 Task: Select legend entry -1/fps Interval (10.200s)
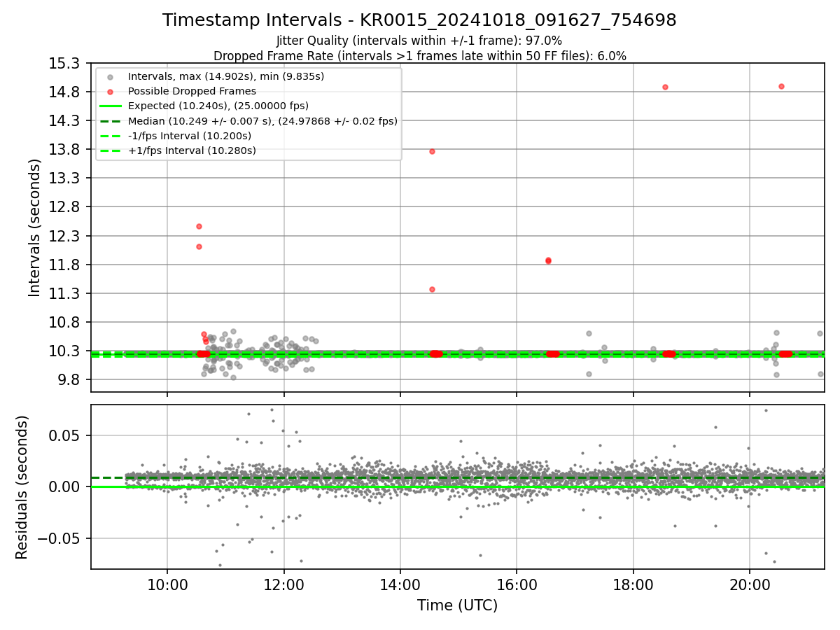click(x=189, y=136)
